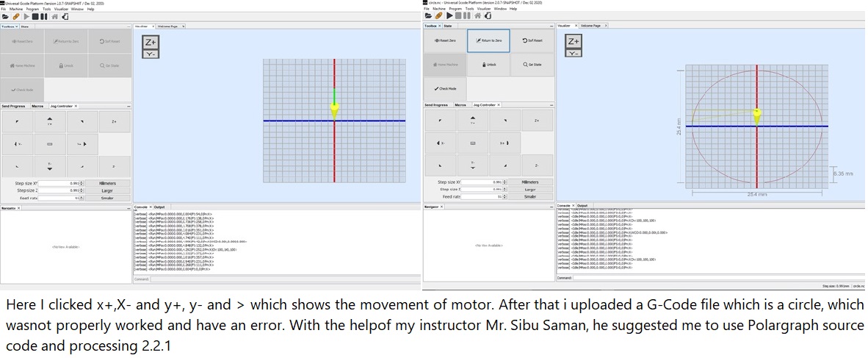The width and height of the screenshot is (868, 358).
Task: Click Reset Zero in right window toolbox
Action: tap(445, 41)
